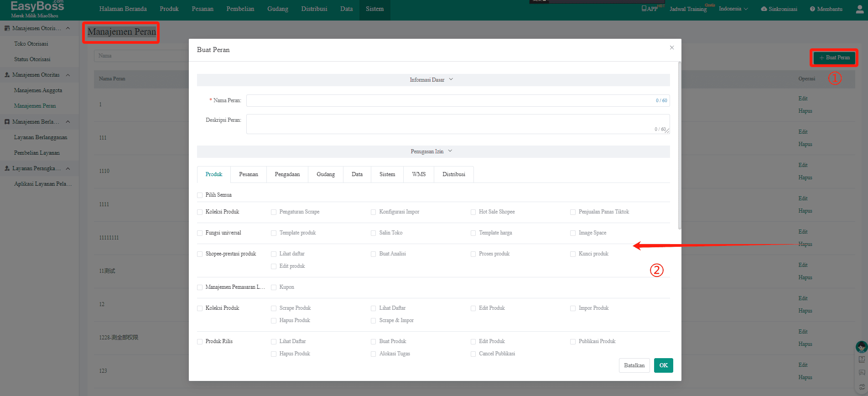Click Hapus for role 123
This screenshot has width=868, height=396.
tap(805, 377)
